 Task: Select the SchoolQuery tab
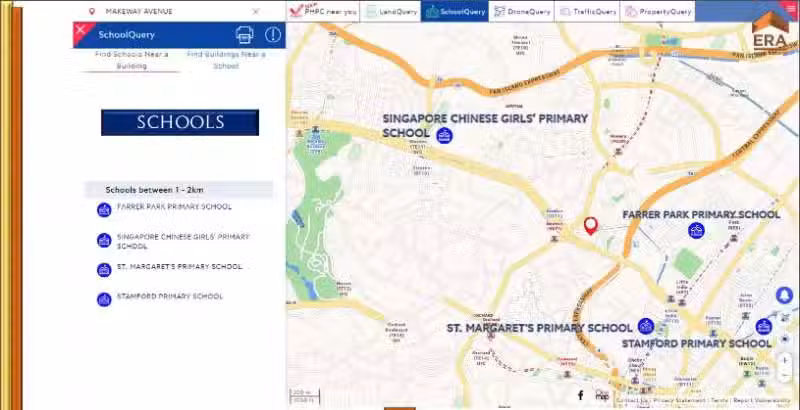(455, 11)
